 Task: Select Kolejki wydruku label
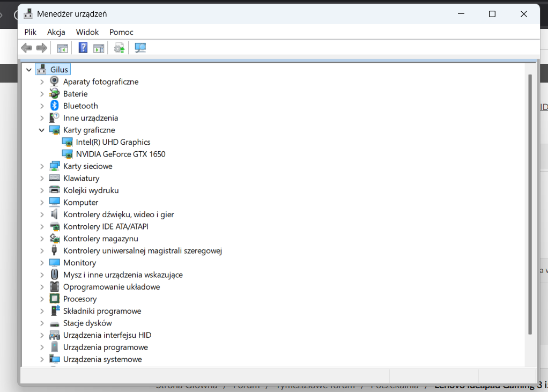click(x=91, y=190)
